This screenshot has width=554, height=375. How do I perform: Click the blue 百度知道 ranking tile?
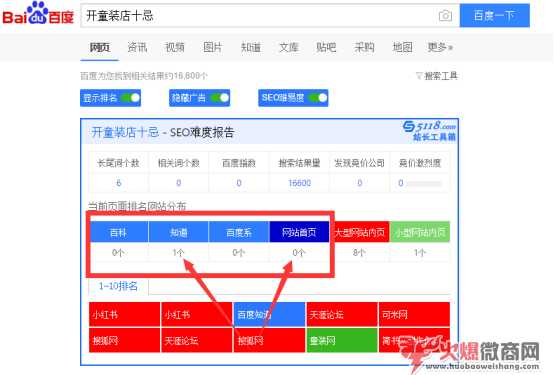269,314
